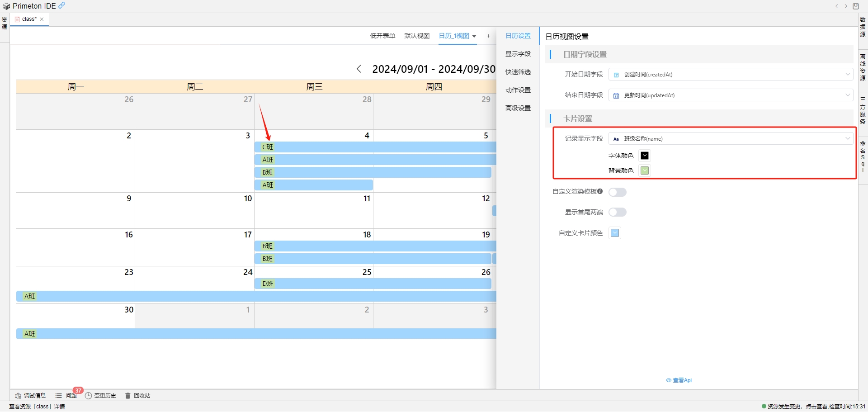Open the 资源 panel on the left edge
The height and width of the screenshot is (412, 868).
click(x=4, y=23)
